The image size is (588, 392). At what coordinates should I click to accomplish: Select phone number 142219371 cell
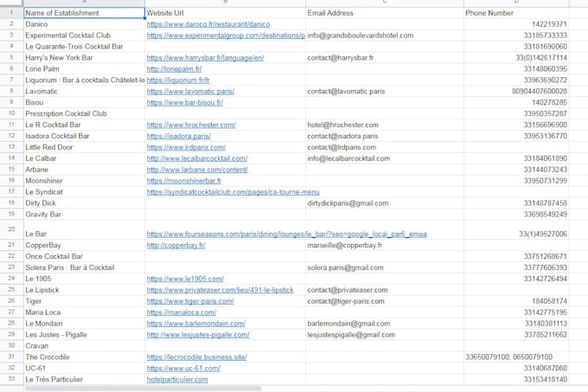(x=516, y=24)
